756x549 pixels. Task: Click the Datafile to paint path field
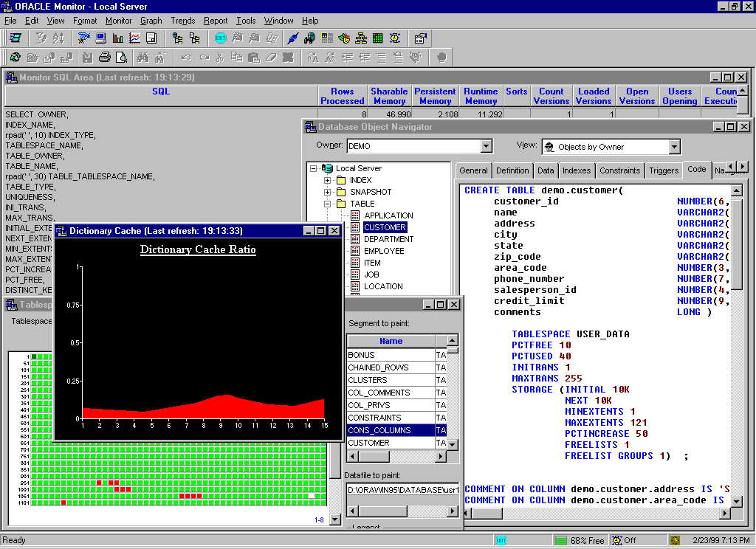click(x=402, y=490)
